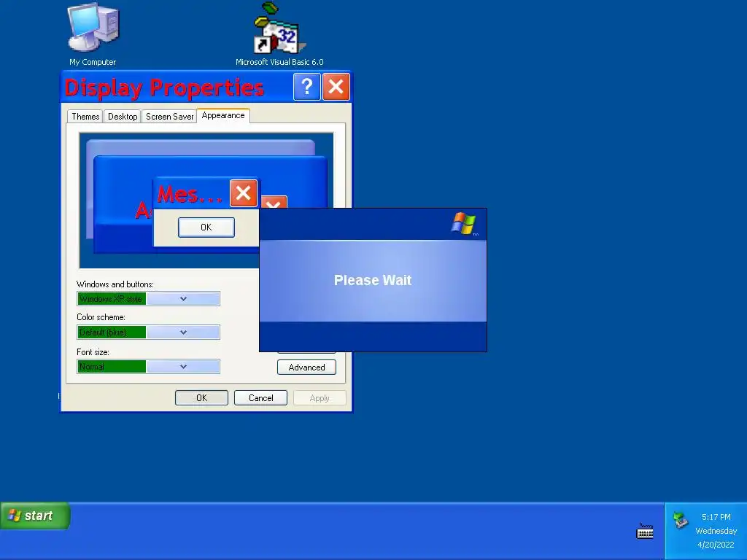747x560 pixels.
Task: Click the red X on the preview message box
Action: pyautogui.click(x=244, y=192)
